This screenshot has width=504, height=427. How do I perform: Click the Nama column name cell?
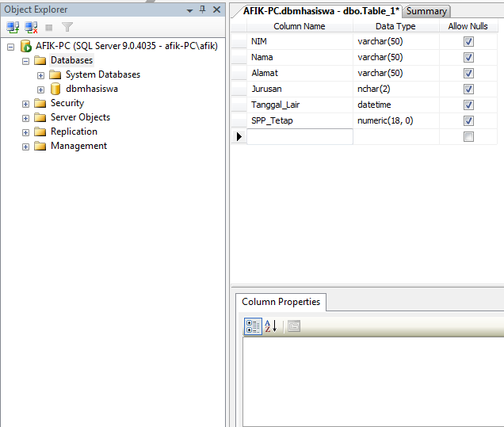click(300, 58)
